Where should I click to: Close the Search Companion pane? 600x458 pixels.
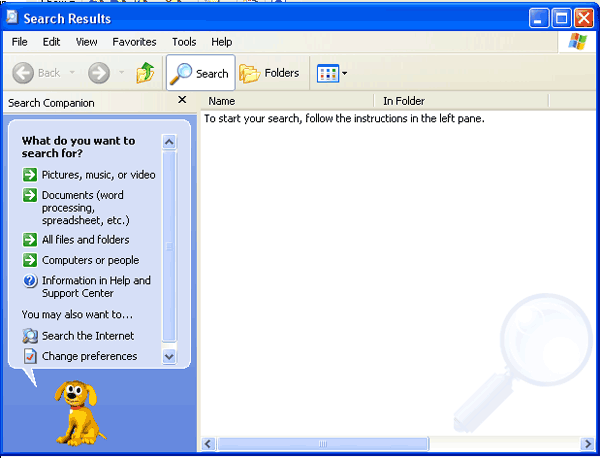point(182,100)
